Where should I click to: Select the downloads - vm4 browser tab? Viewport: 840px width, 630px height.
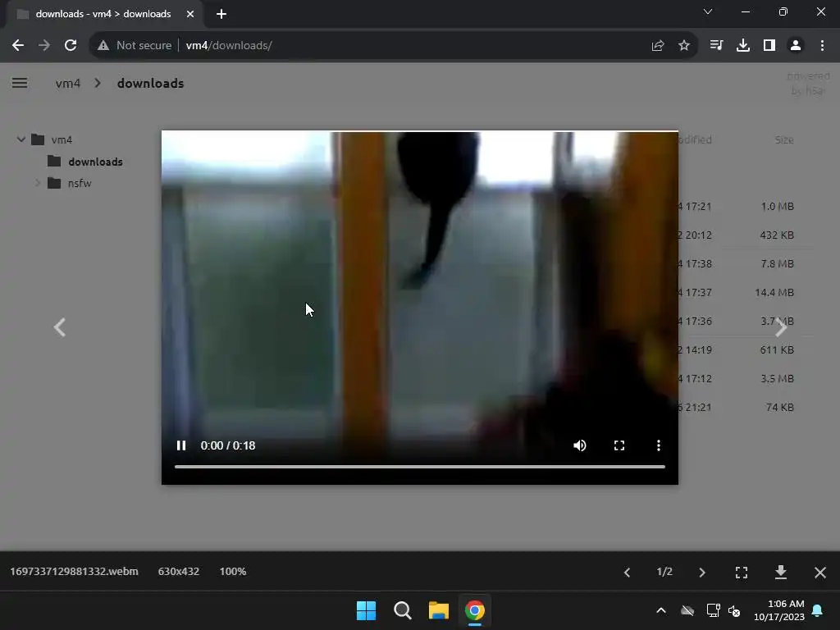pyautogui.click(x=104, y=14)
